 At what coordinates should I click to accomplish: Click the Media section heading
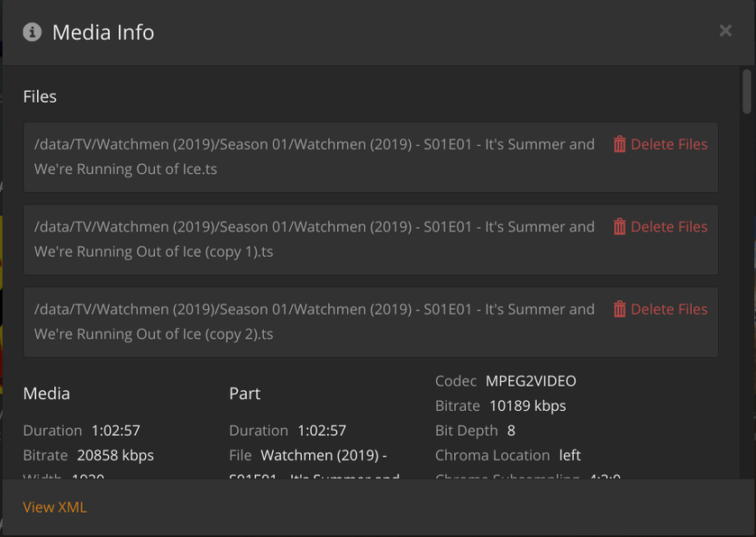pos(47,394)
